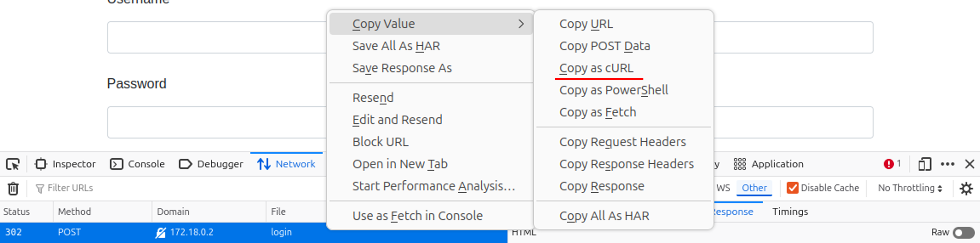Choose Copy as cURL from submenu
980x243 pixels.
pyautogui.click(x=596, y=68)
